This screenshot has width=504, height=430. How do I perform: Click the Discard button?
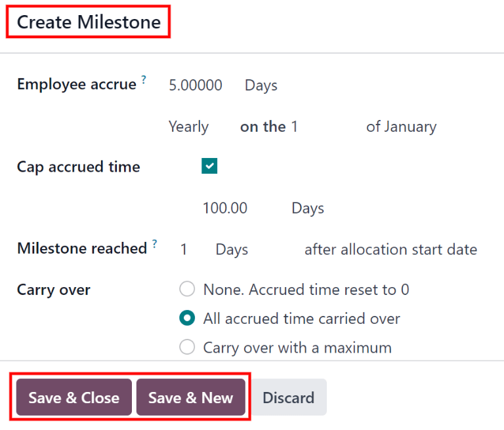click(289, 397)
